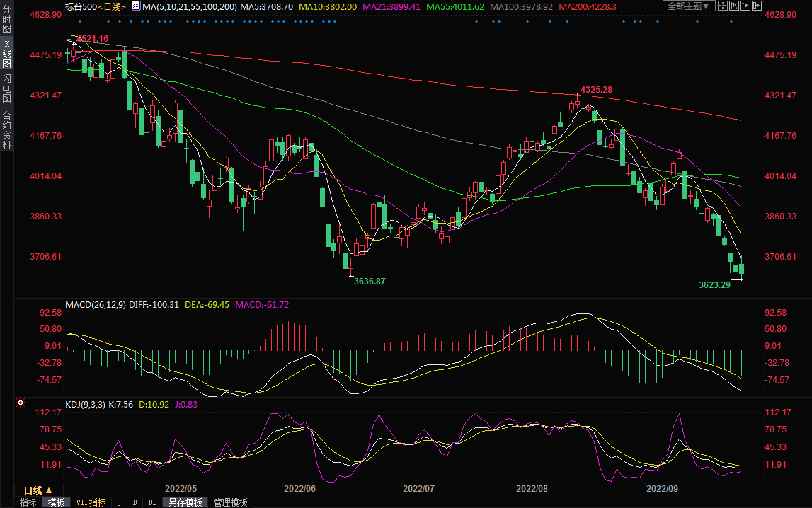Viewport: 812px width, 508px height.
Task: Click the red sun icon beside KDJ
Action: 21,404
